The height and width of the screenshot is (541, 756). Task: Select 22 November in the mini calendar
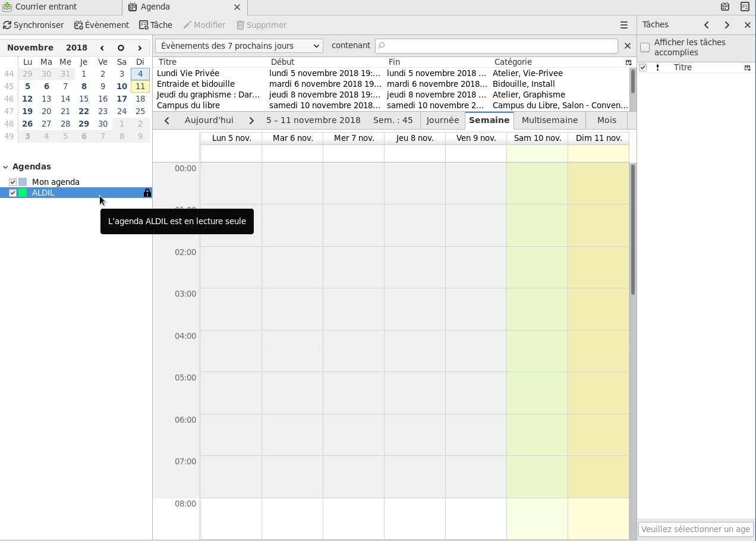[84, 111]
